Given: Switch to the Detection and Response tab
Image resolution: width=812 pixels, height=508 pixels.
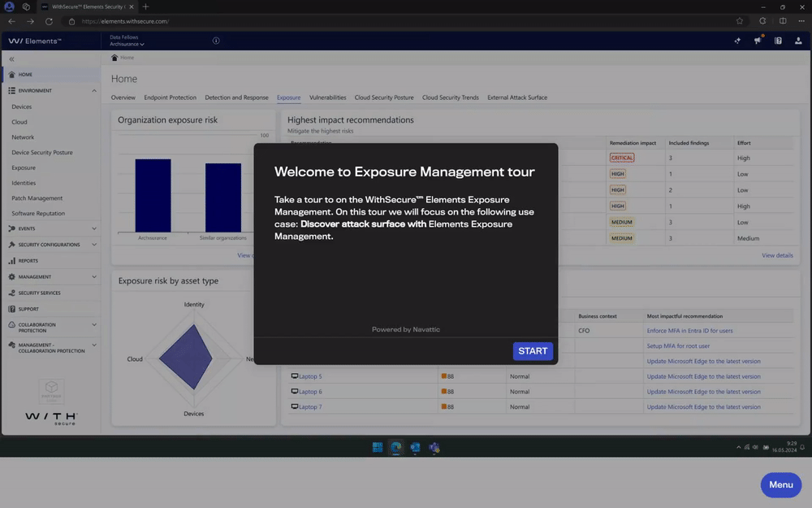Looking at the screenshot, I should pyautogui.click(x=236, y=98).
